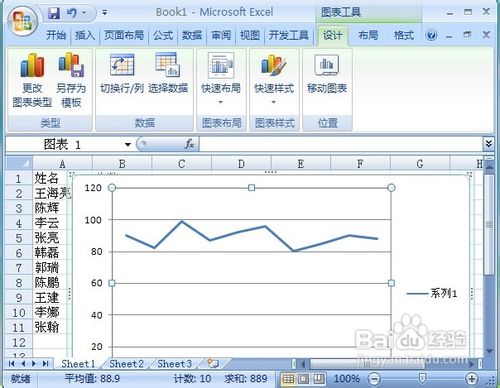Open the 公式 (Formulas) tab
500x388 pixels.
163,35
